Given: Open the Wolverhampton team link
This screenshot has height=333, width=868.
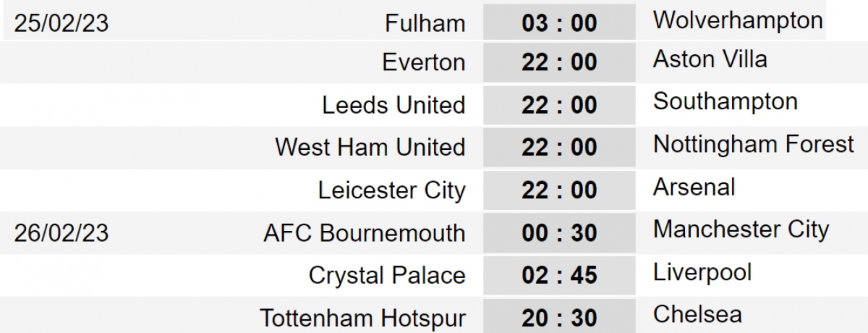Looking at the screenshot, I should [738, 20].
